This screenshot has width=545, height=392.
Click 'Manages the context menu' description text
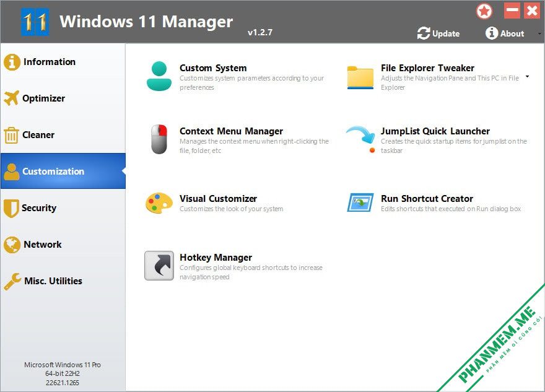tap(254, 146)
